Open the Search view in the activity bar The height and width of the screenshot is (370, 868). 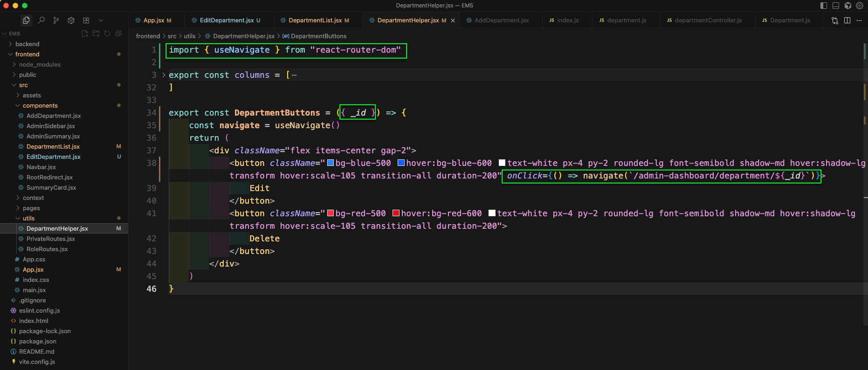tap(41, 21)
